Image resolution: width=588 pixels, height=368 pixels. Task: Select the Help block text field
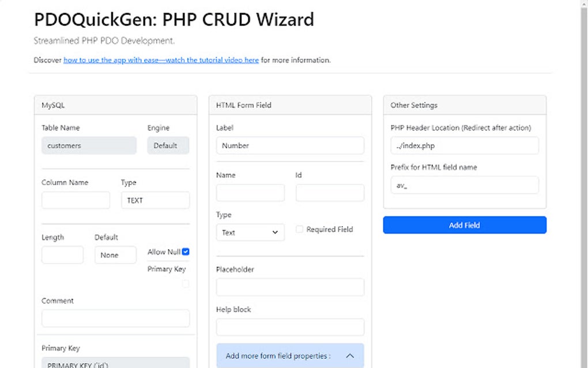click(290, 327)
